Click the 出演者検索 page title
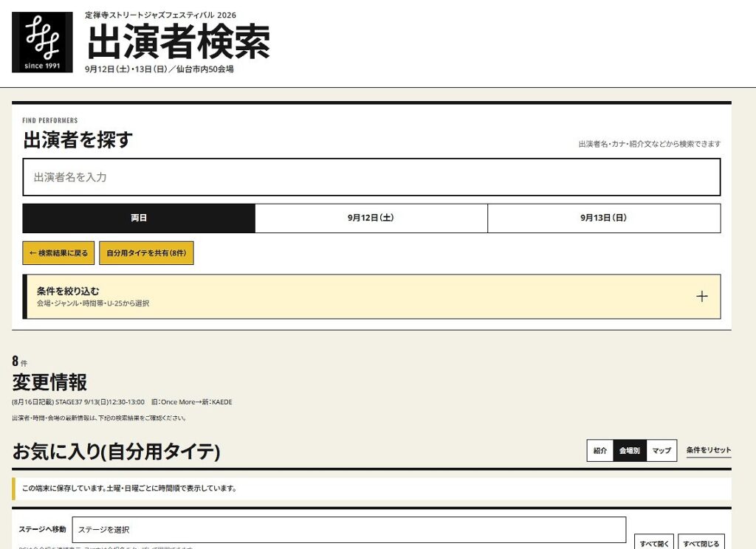The width and height of the screenshot is (756, 549). [x=178, y=42]
